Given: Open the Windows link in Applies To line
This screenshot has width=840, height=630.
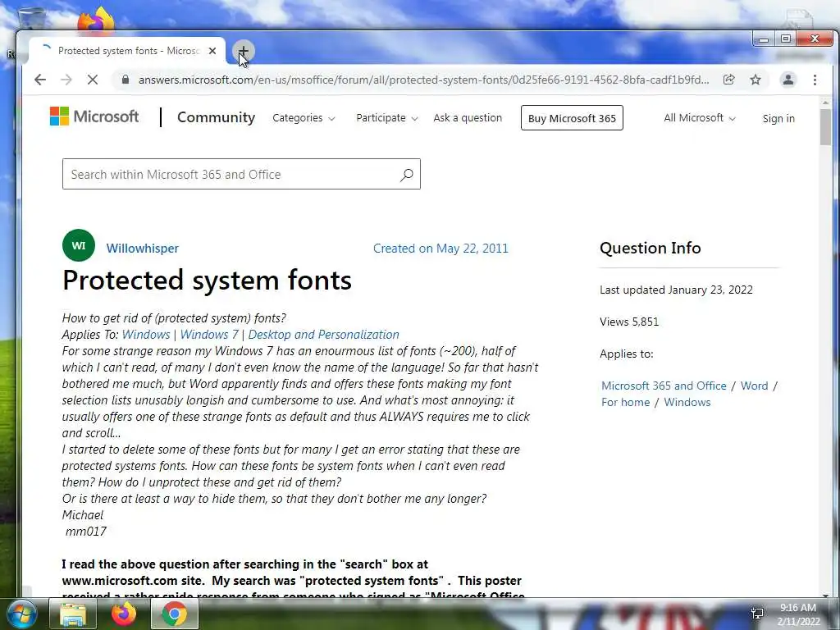Looking at the screenshot, I should coord(146,335).
